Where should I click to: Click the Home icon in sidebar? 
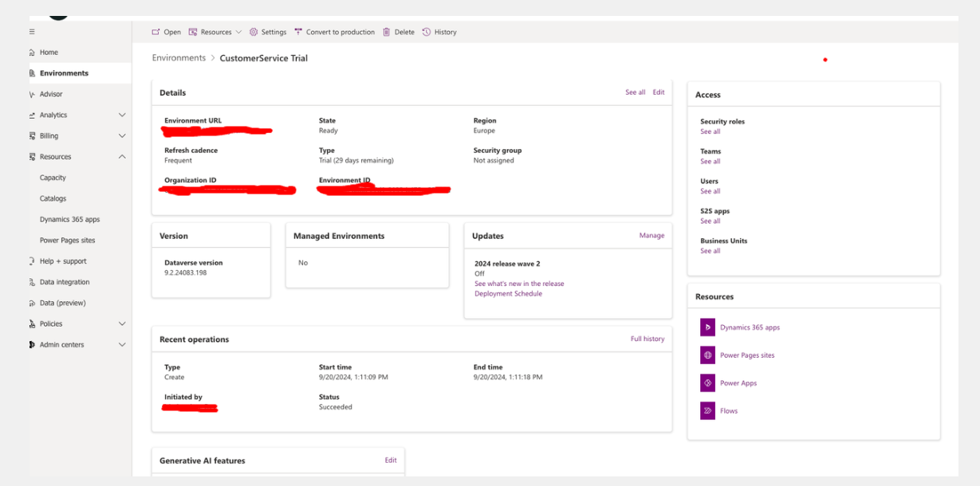pos(32,53)
